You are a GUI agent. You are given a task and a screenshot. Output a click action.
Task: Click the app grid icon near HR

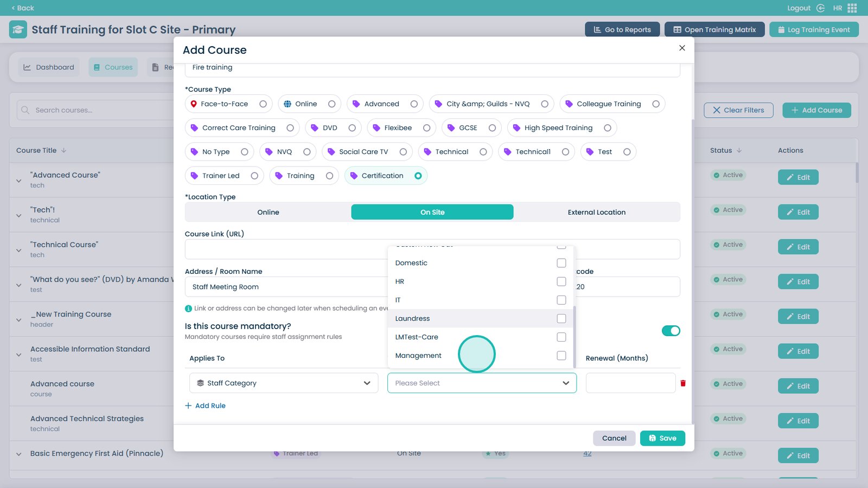(x=852, y=8)
